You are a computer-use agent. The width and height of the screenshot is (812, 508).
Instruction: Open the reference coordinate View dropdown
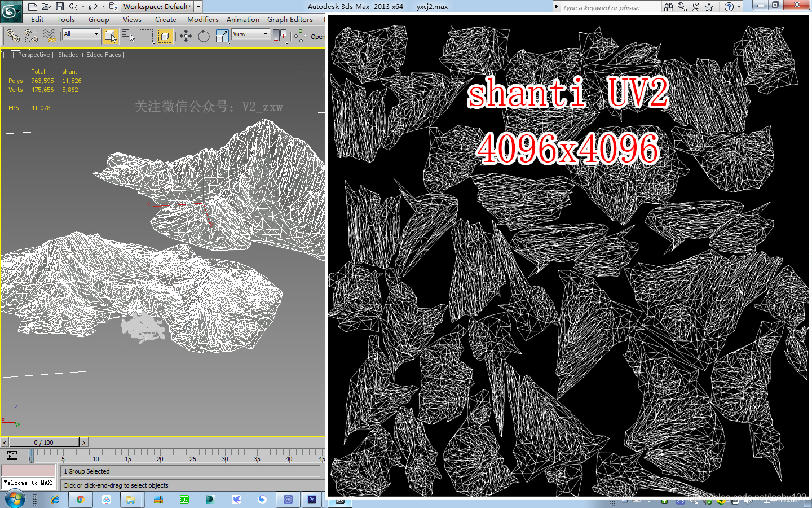pyautogui.click(x=251, y=34)
